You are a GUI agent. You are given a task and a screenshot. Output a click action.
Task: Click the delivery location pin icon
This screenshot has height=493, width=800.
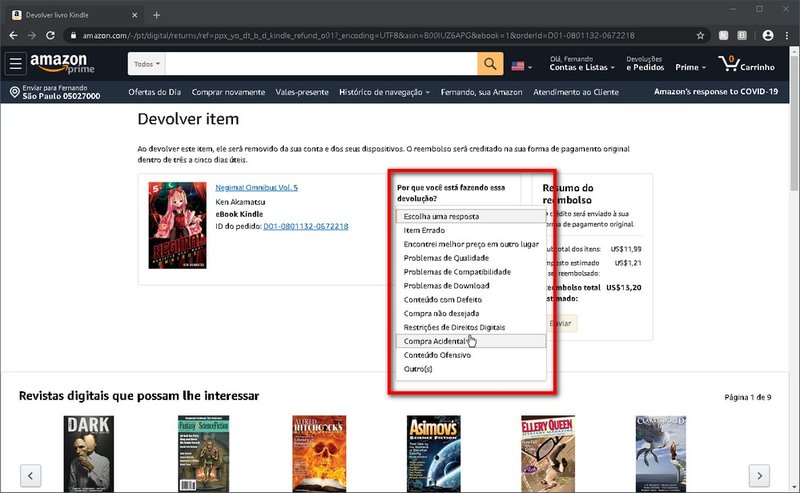click(x=14, y=92)
